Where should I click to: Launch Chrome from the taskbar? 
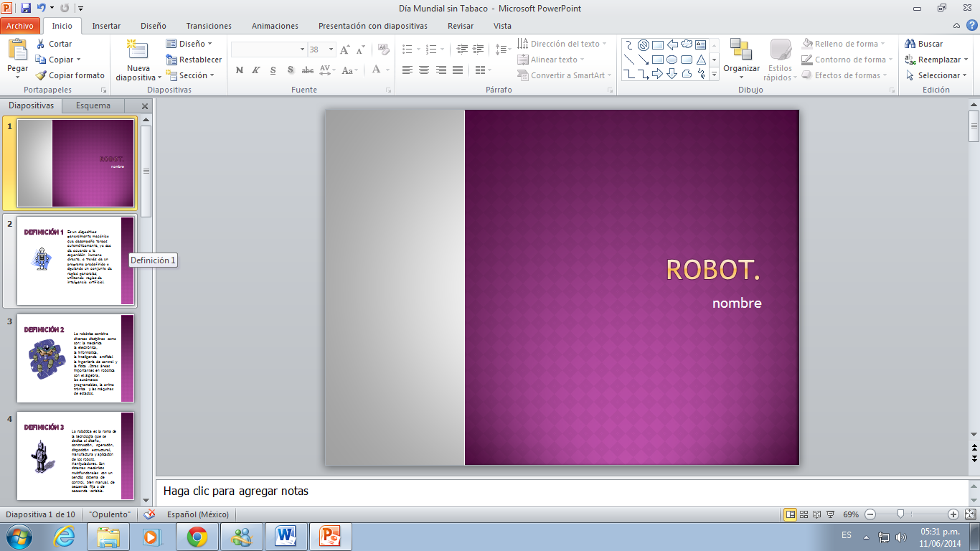(197, 536)
